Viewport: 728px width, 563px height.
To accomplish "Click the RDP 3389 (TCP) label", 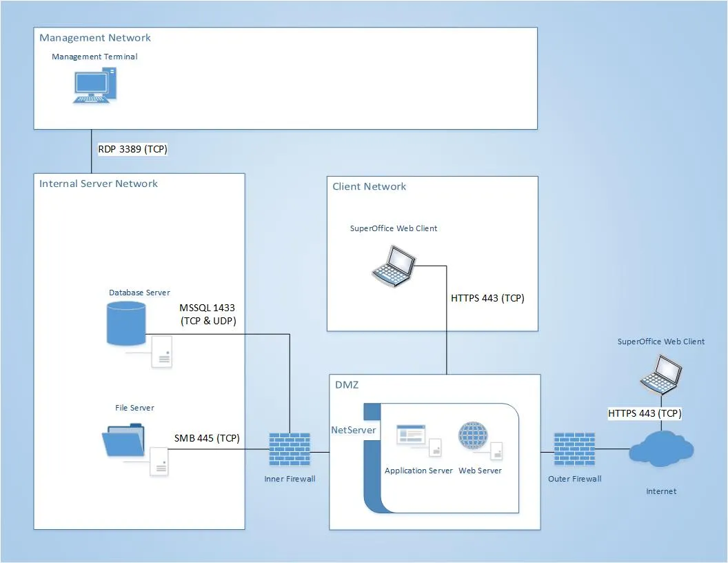I will click(x=132, y=148).
